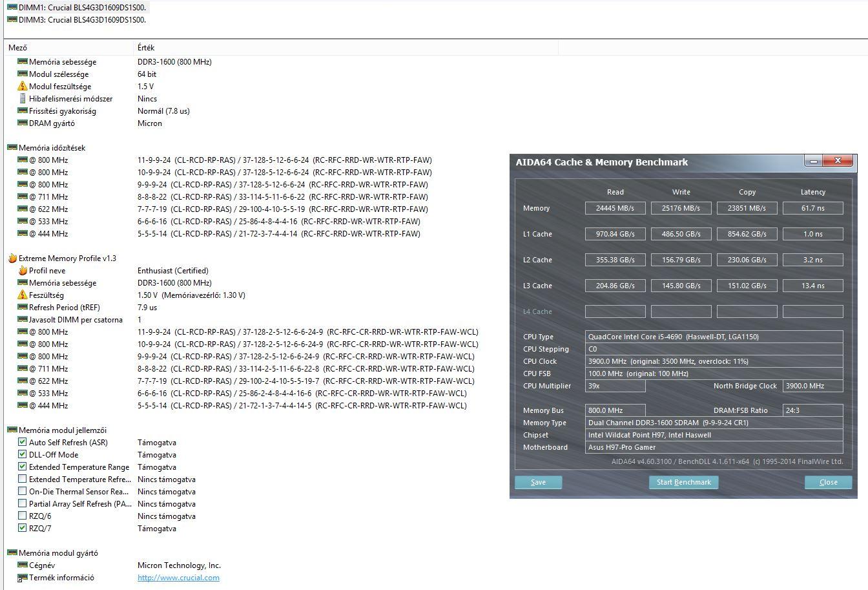The image size is (868, 590).
Task: Click the Memory Bus 800.0 MHz field
Action: 615,410
